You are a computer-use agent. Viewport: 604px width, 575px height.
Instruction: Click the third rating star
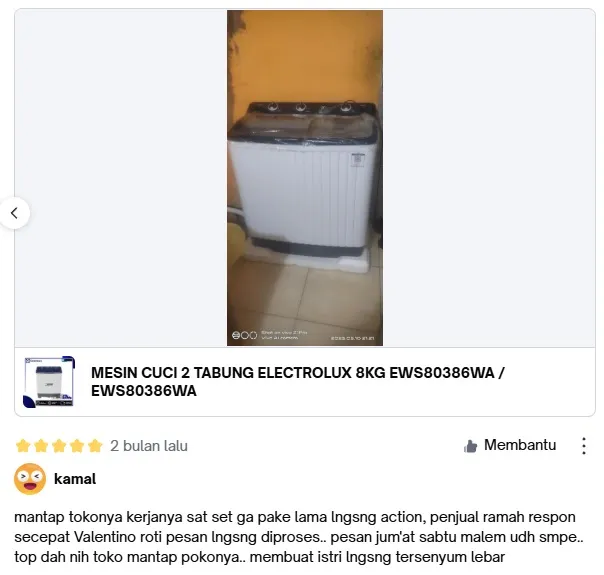click(x=59, y=446)
